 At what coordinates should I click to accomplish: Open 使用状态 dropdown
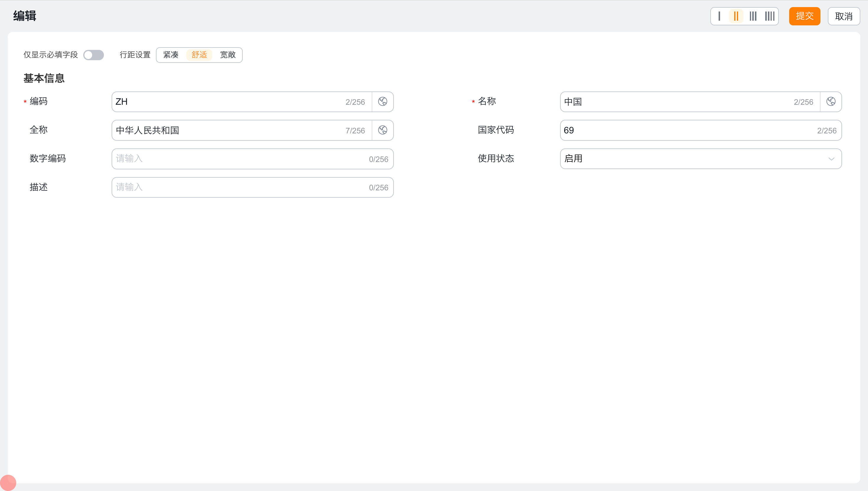(695, 159)
